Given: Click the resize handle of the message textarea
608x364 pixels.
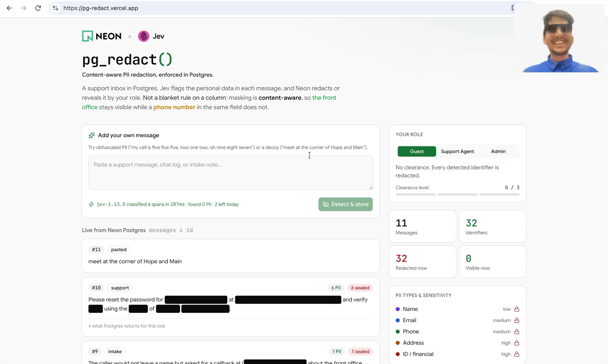Looking at the screenshot, I should tap(371, 188).
